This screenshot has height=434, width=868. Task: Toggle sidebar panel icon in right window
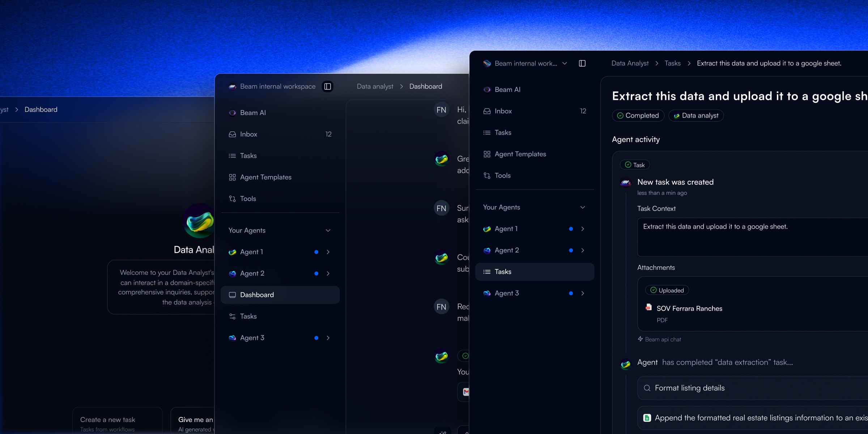point(582,63)
